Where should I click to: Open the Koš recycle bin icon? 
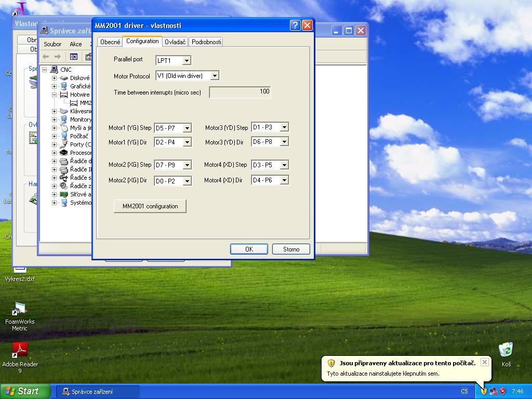click(x=506, y=350)
